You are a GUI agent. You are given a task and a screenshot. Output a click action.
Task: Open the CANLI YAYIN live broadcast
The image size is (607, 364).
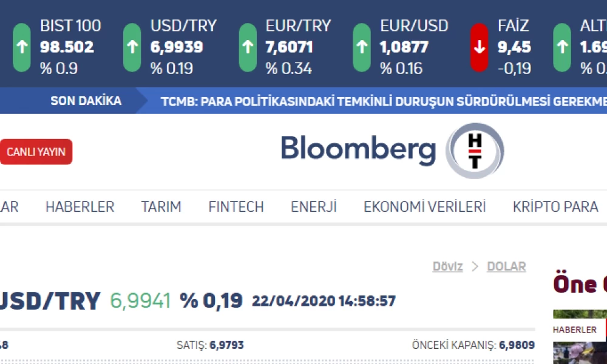point(36,152)
